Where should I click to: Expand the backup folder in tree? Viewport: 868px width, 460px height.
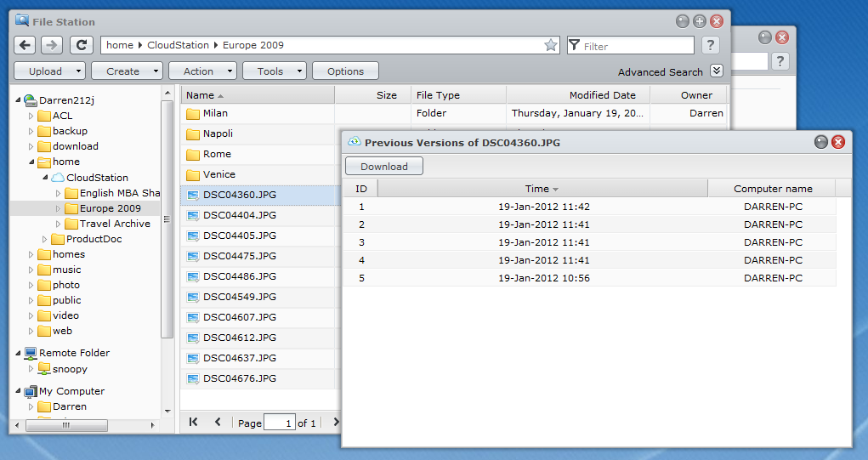pyautogui.click(x=31, y=131)
